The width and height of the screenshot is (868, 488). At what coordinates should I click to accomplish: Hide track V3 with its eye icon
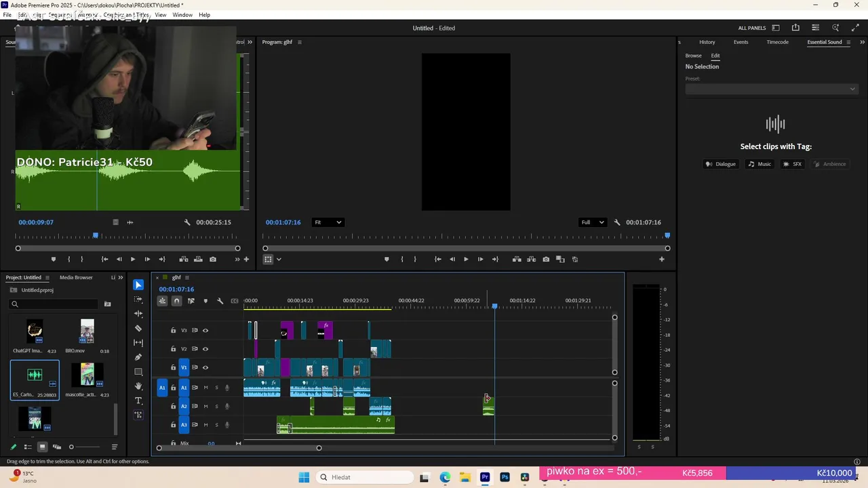(x=205, y=331)
